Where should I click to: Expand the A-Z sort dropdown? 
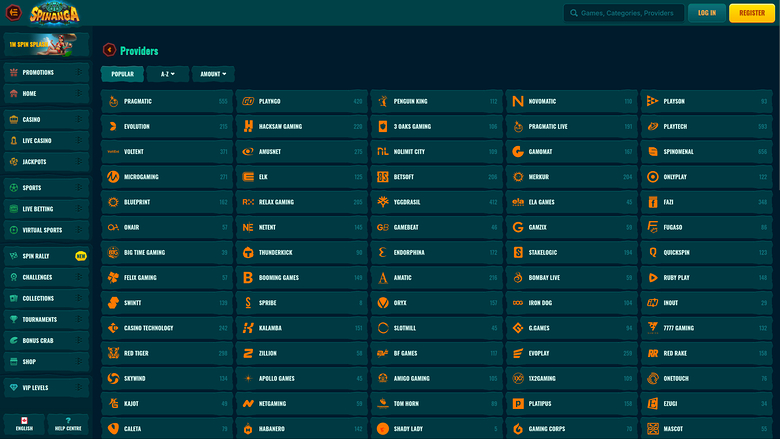pyautogui.click(x=167, y=74)
